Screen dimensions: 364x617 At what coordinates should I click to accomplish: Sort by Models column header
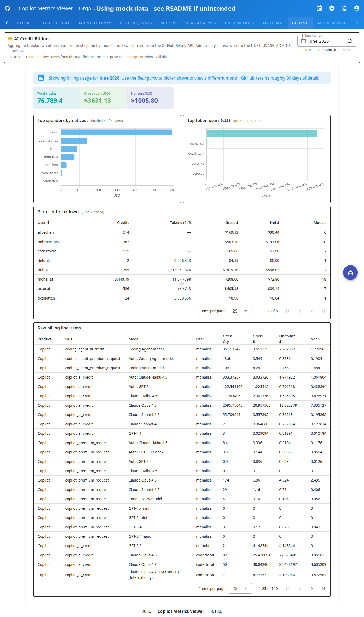click(320, 223)
